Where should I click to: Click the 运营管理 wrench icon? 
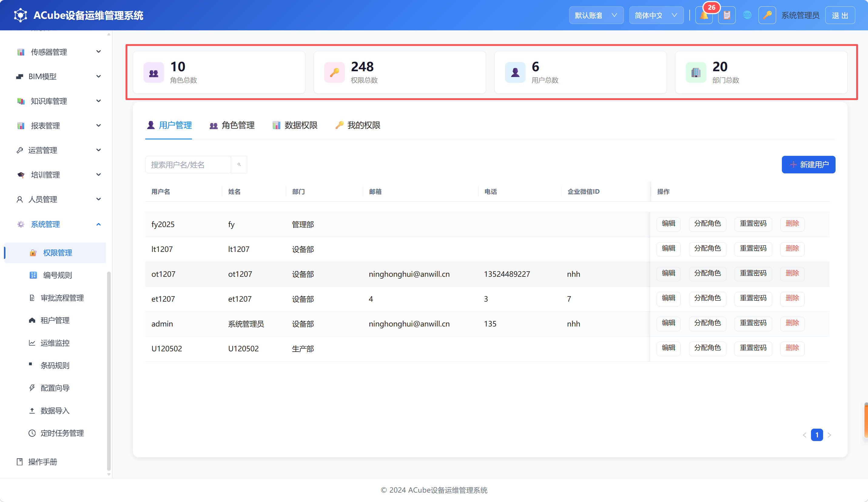(x=20, y=150)
